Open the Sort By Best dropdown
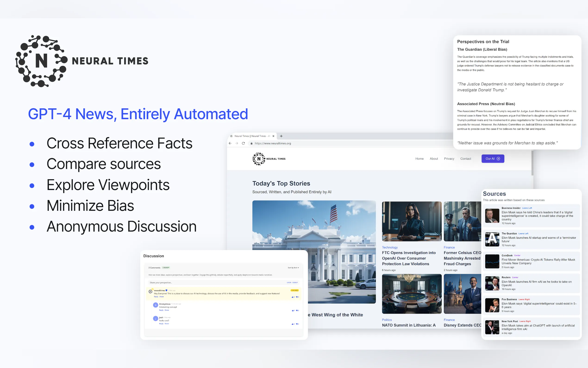The height and width of the screenshot is (368, 588). click(x=293, y=268)
